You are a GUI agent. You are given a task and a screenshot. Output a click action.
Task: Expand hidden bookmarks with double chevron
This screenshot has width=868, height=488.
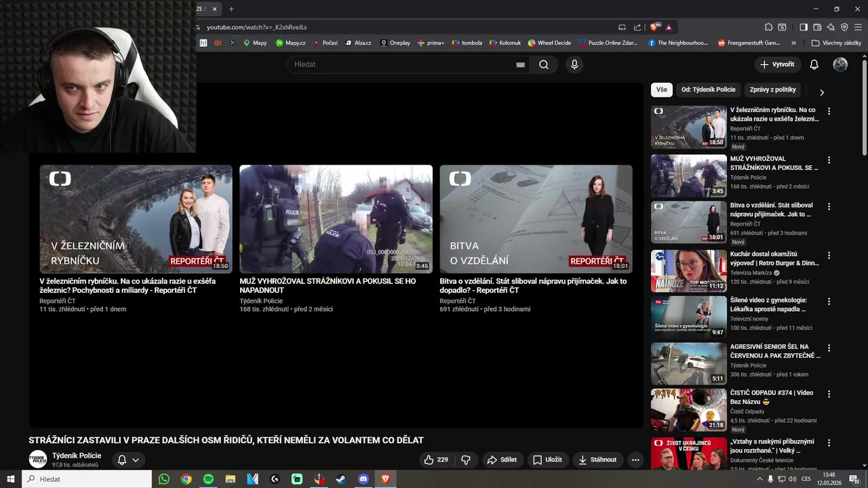pyautogui.click(x=794, y=43)
